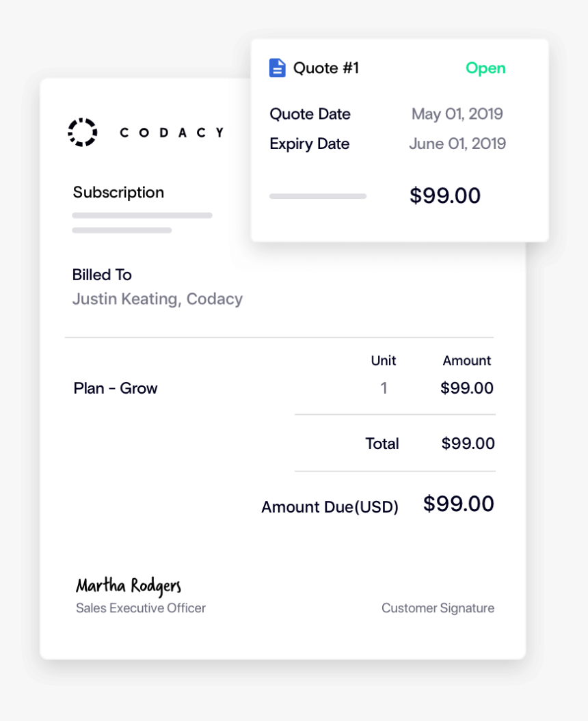Click the Quote #1 title
The image size is (588, 721).
(325, 68)
